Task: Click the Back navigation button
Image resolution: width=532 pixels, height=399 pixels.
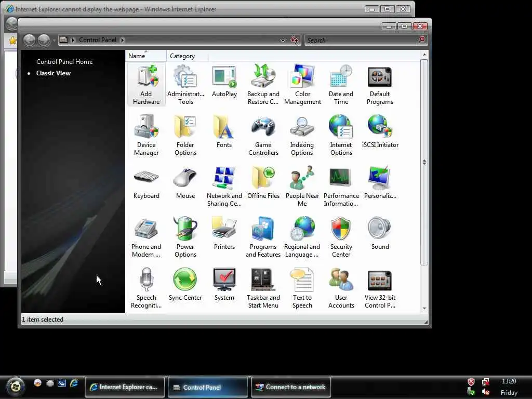Action: (30, 41)
